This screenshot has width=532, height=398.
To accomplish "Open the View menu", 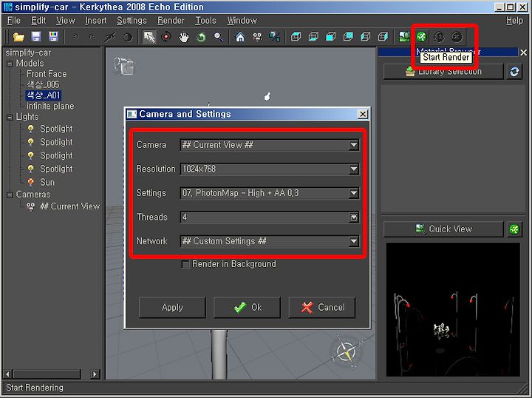I will (x=66, y=21).
